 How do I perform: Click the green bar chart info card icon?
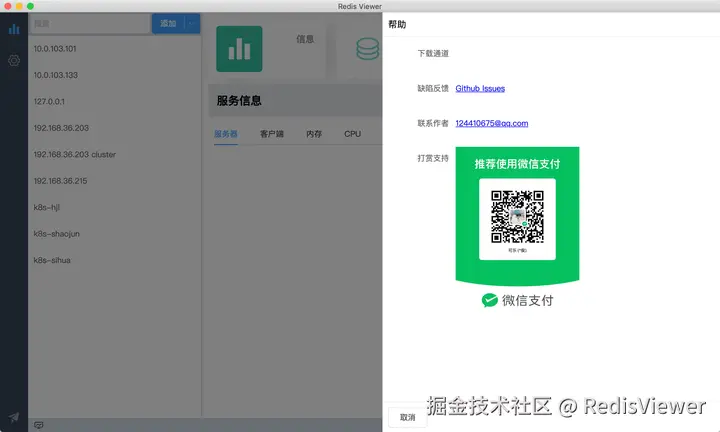click(x=239, y=49)
